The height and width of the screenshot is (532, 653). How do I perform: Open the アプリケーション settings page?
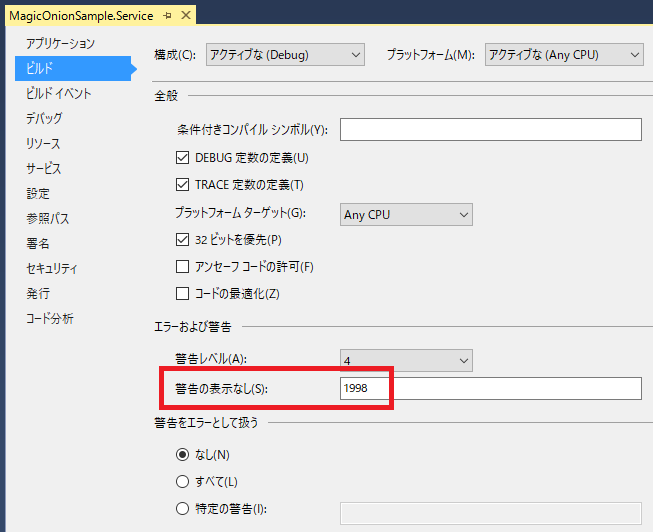pyautogui.click(x=60, y=43)
